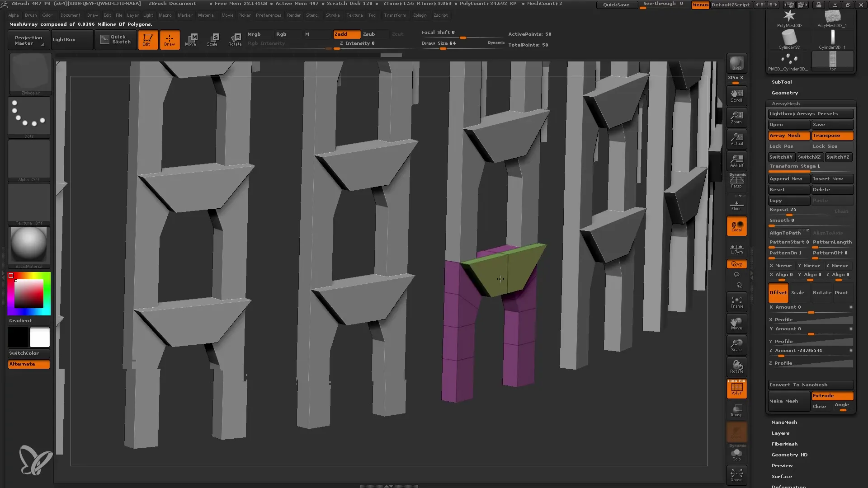The height and width of the screenshot is (488, 868).
Task: Click the Make Mesh button
Action: (x=789, y=401)
